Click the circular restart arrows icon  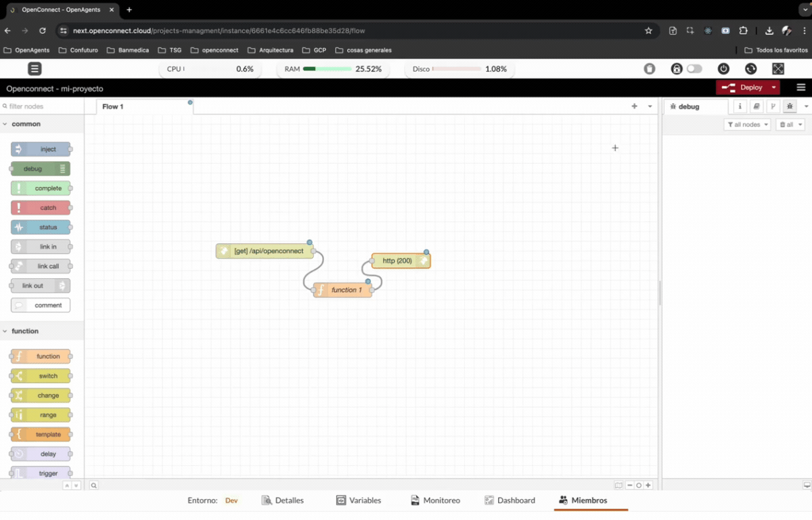(x=750, y=69)
